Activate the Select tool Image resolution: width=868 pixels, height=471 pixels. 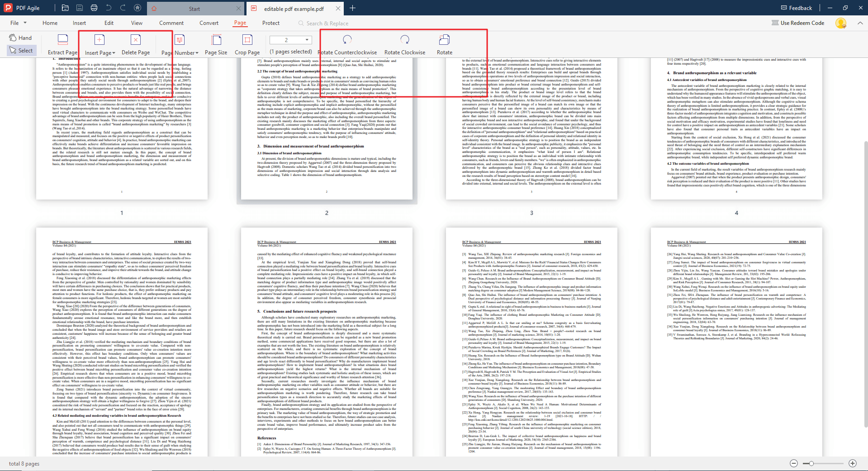point(21,50)
